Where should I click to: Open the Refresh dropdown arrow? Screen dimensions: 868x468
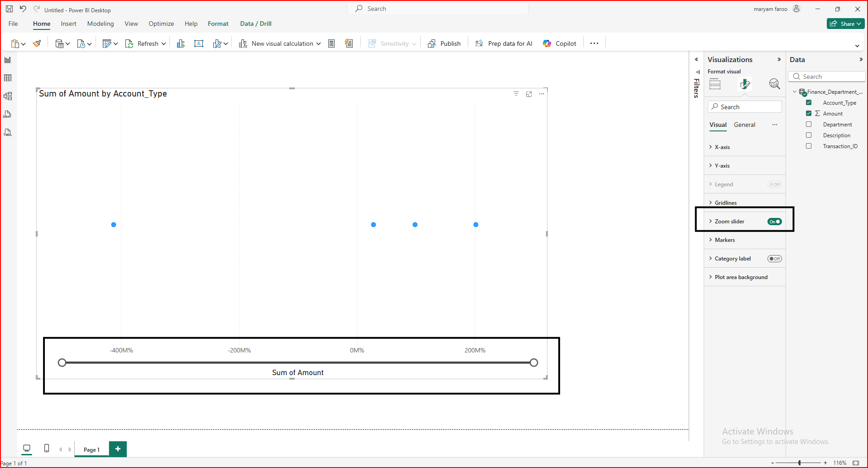pos(164,44)
